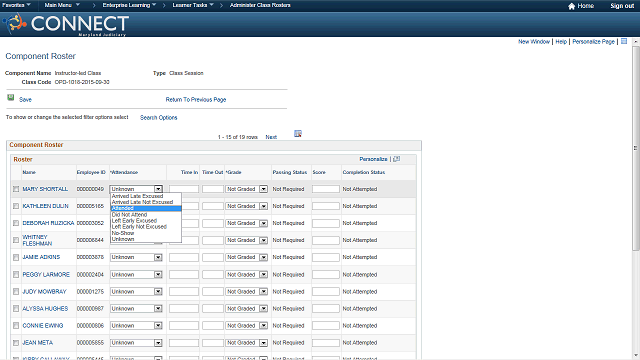Open the Learner Tasks breadcrumb menu
Image resolution: width=640 pixels, height=360 pixels.
coord(193,5)
